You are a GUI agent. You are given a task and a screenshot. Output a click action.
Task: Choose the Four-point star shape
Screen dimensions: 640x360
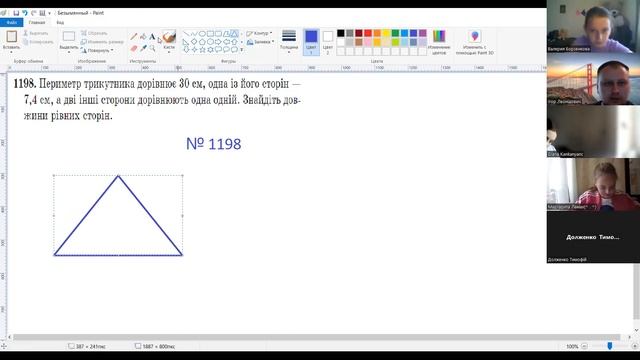[194, 49]
